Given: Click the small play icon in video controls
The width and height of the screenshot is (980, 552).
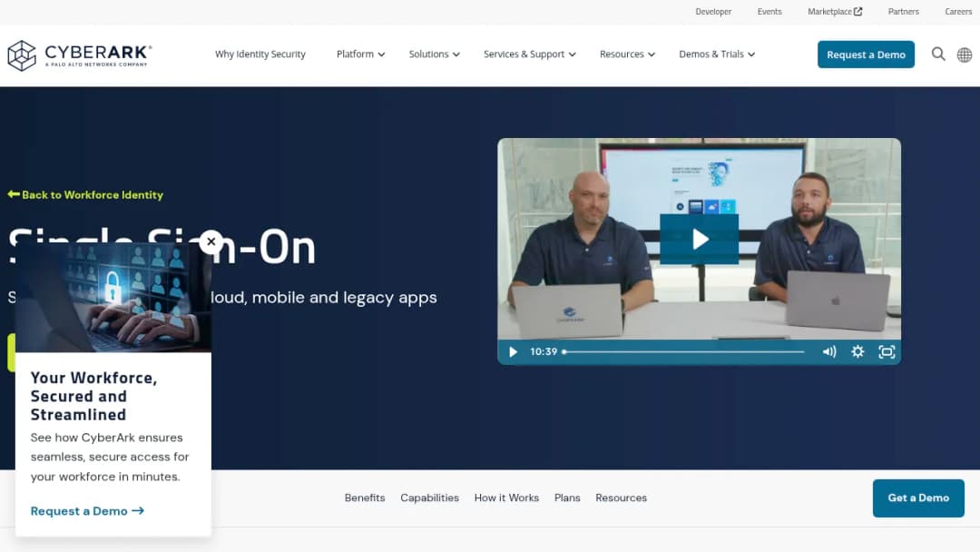Looking at the screenshot, I should [513, 352].
